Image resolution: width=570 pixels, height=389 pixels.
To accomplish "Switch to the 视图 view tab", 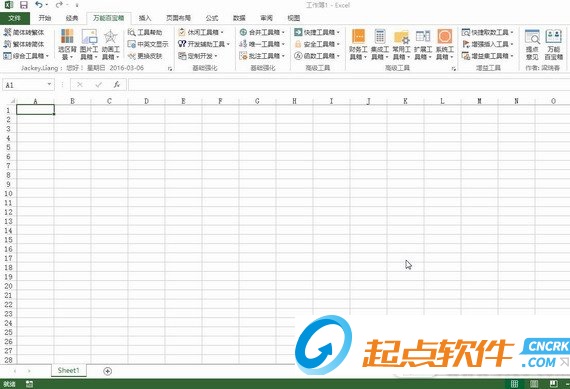I will coord(294,18).
